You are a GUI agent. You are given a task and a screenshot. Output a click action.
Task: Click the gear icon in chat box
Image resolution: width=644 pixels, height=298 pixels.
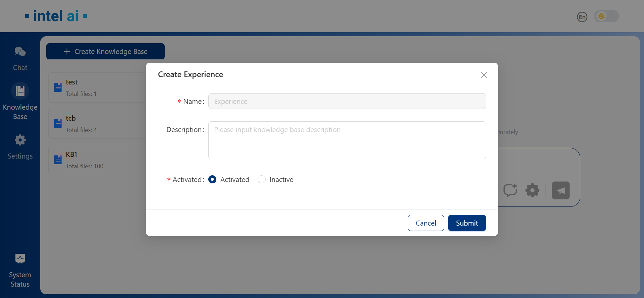point(532,190)
